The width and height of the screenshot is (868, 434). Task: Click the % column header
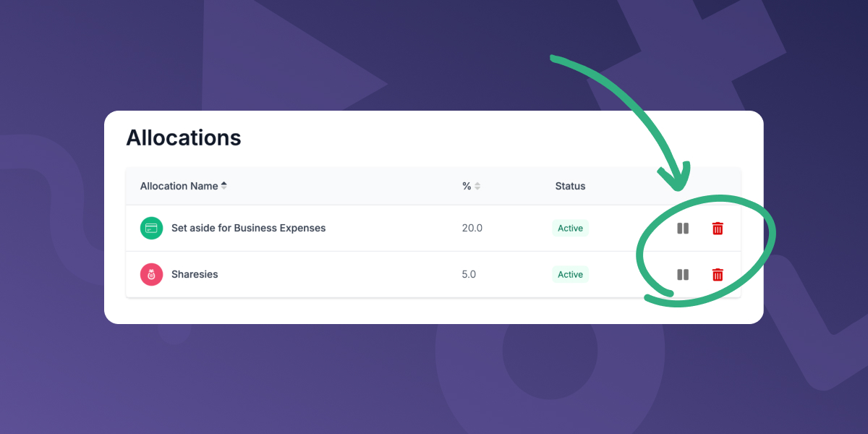click(x=467, y=186)
